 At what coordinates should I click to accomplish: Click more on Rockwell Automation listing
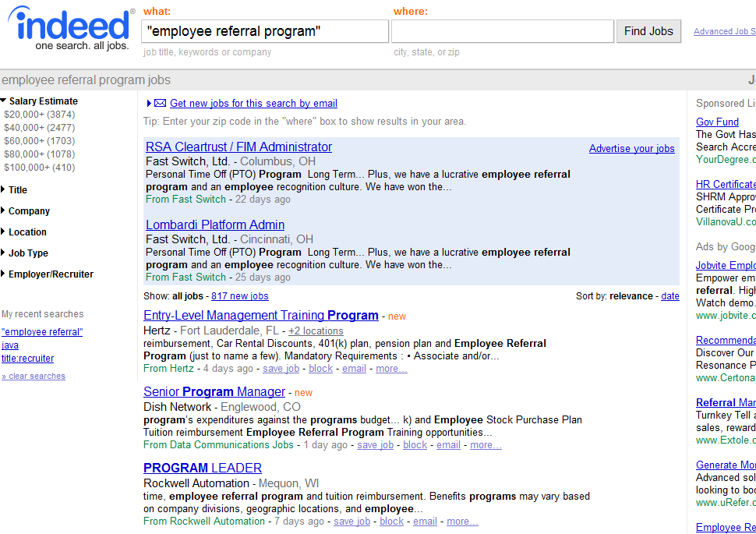pos(462,522)
